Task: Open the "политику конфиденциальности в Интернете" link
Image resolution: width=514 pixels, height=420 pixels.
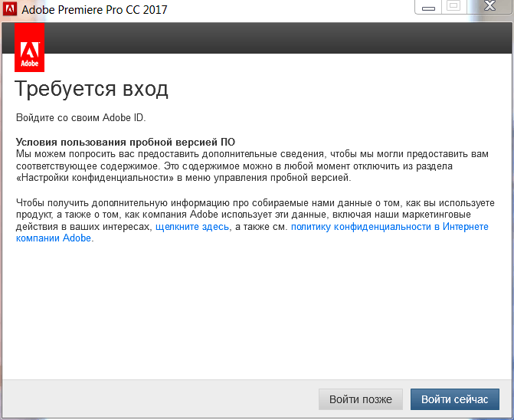Action: tap(389, 227)
